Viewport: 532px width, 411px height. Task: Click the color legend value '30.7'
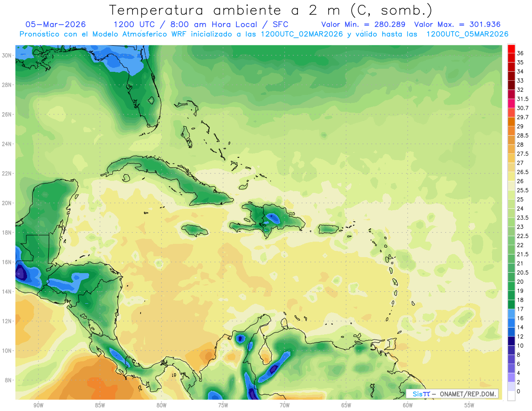pyautogui.click(x=523, y=108)
